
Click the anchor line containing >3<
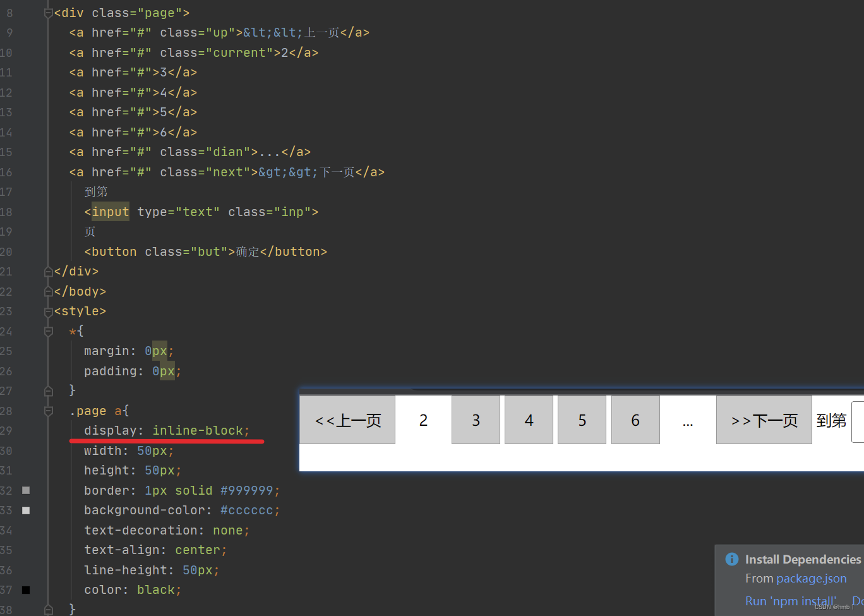(133, 73)
